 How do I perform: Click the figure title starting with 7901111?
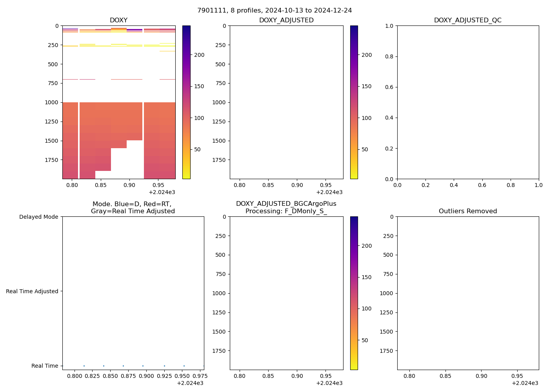(x=274, y=10)
